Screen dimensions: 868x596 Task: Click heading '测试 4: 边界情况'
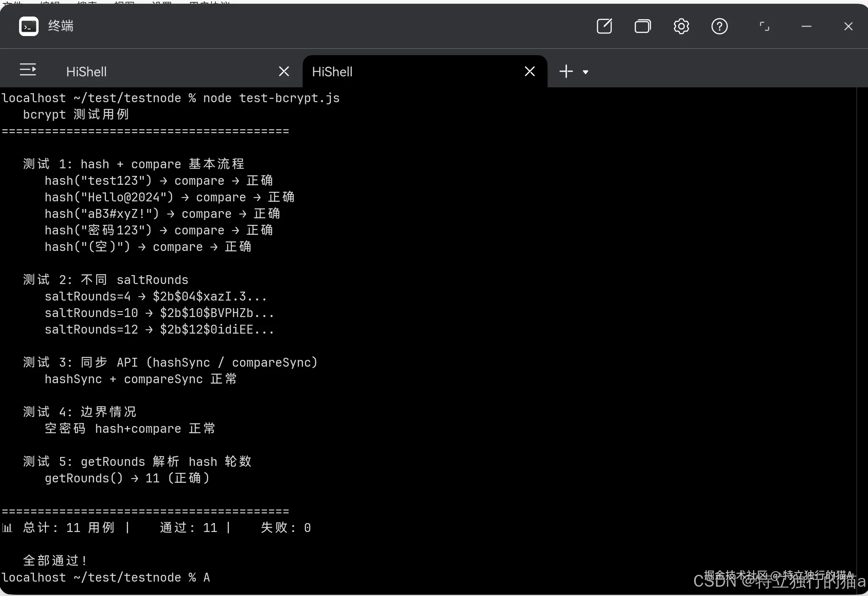pyautogui.click(x=80, y=412)
